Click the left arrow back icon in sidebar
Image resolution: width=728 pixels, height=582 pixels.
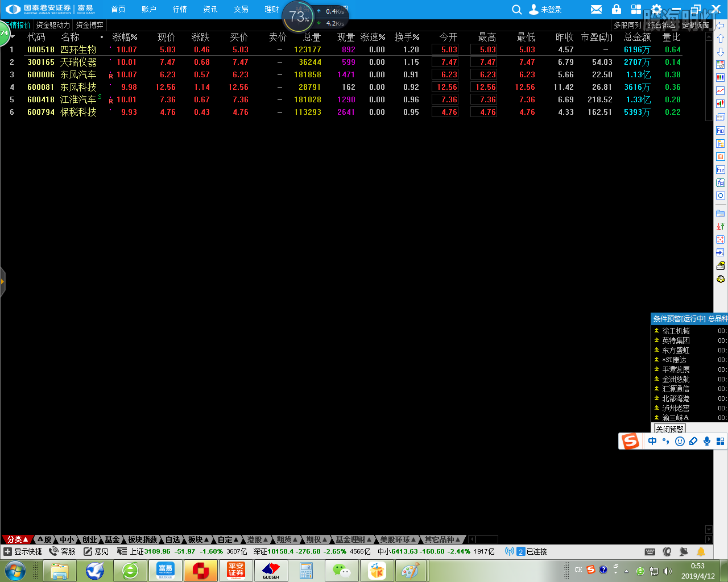(x=721, y=26)
